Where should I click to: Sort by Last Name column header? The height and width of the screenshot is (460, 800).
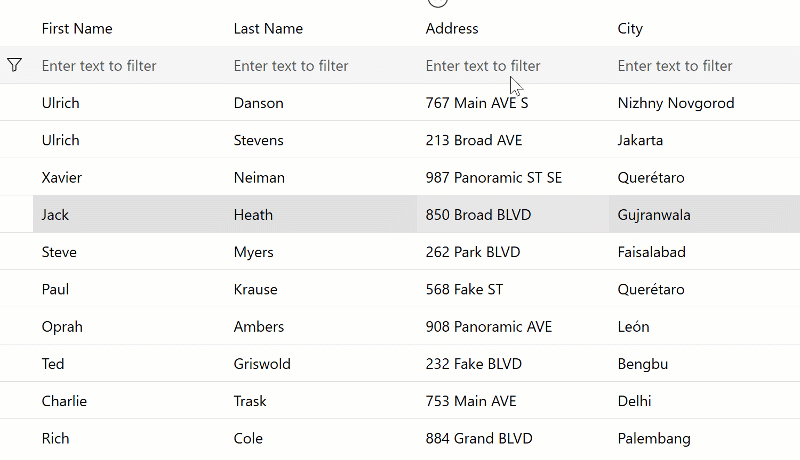click(x=268, y=29)
